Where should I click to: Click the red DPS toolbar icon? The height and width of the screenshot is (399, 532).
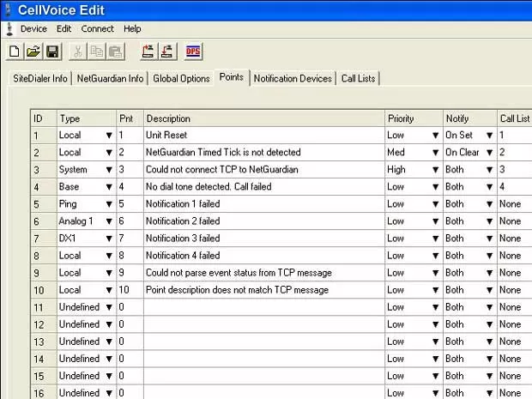(193, 51)
